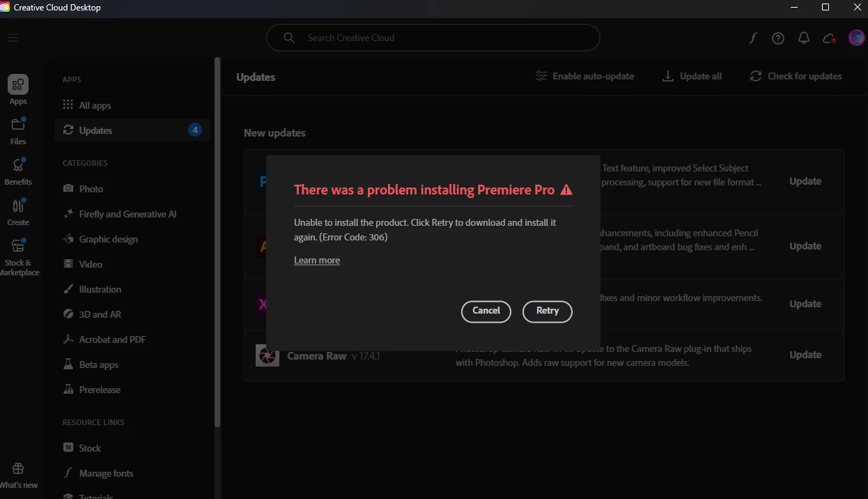Open Files in the left rail

coord(18,131)
